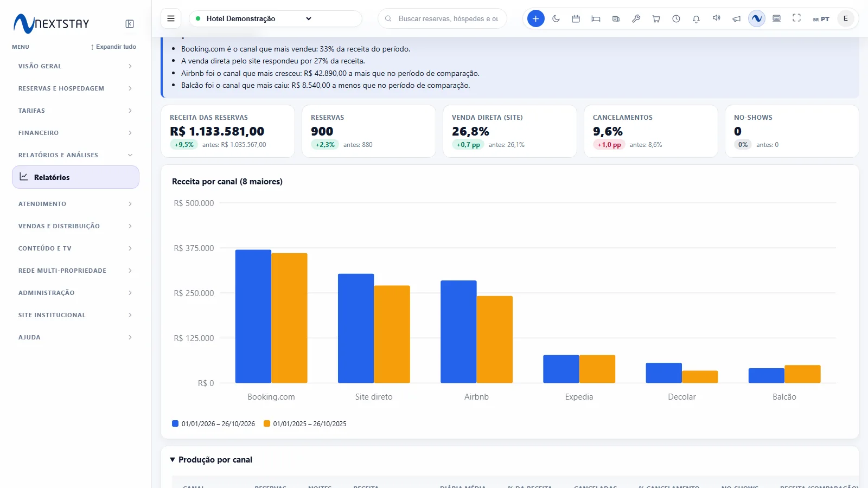Viewport: 868px width, 488px height.
Task: Open the Hotel Demonstração dropdown
Action: 276,18
